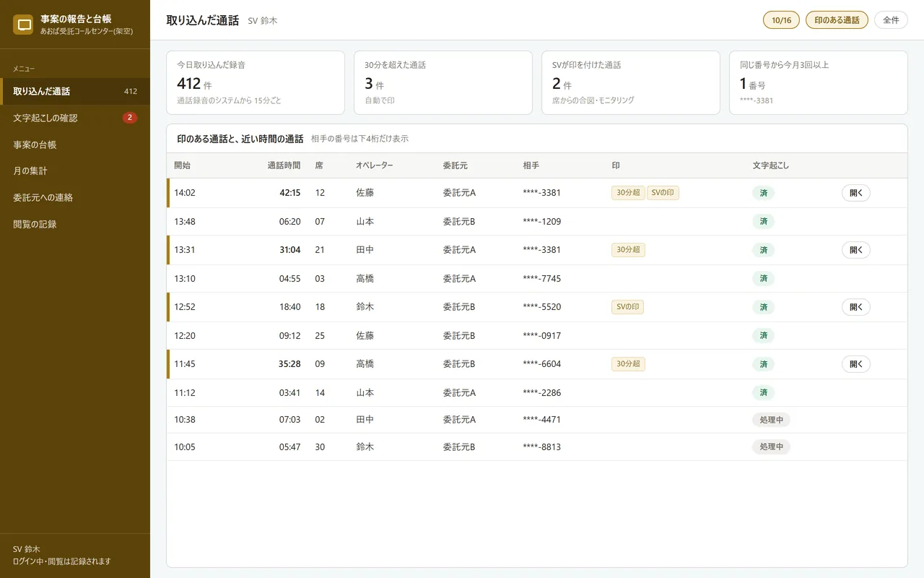This screenshot has width=924, height=578.
Task: Click the 30分を超えた通話 card
Action: tap(443, 82)
